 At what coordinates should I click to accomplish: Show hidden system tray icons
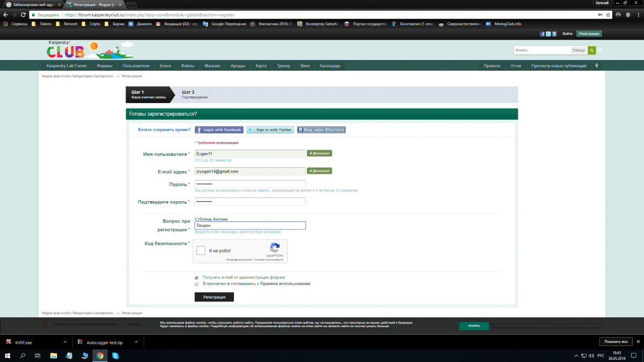coord(575,356)
